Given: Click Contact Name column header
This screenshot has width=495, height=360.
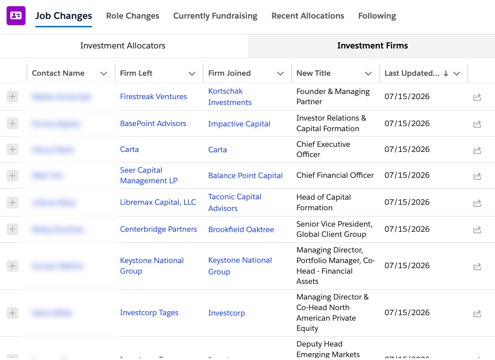Looking at the screenshot, I should click(x=58, y=73).
